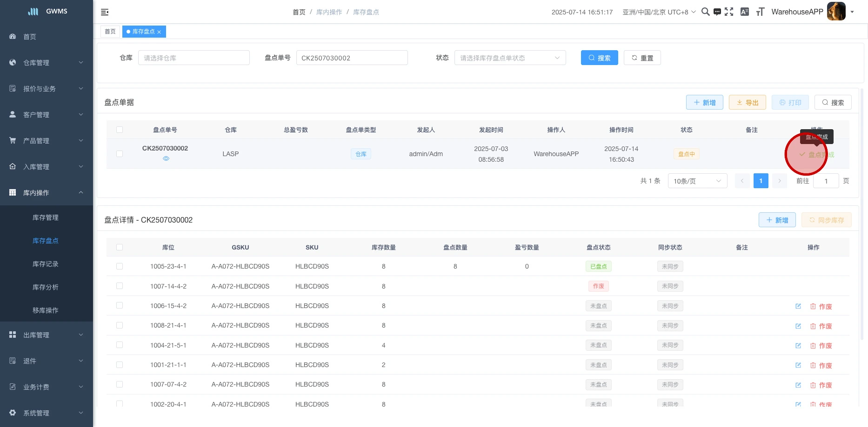The image size is (868, 427).
Task: Open 库存记录 in the sidebar
Action: click(46, 264)
